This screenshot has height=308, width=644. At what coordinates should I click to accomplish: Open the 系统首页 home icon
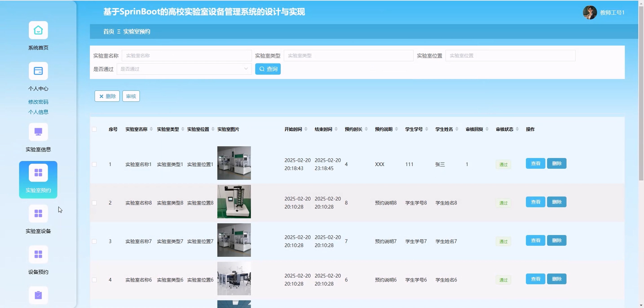pyautogui.click(x=38, y=30)
